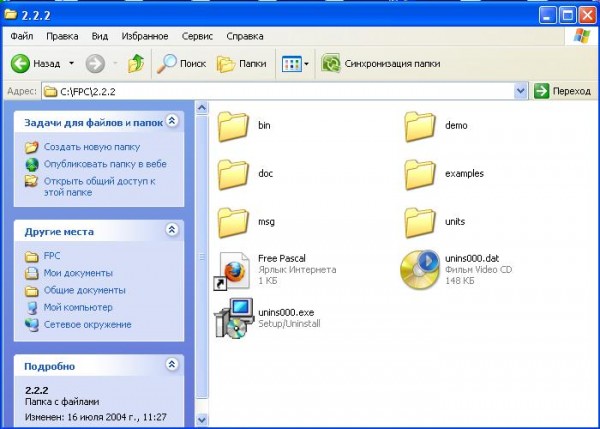Click Создать новую папку link
600x429 pixels.
point(92,147)
